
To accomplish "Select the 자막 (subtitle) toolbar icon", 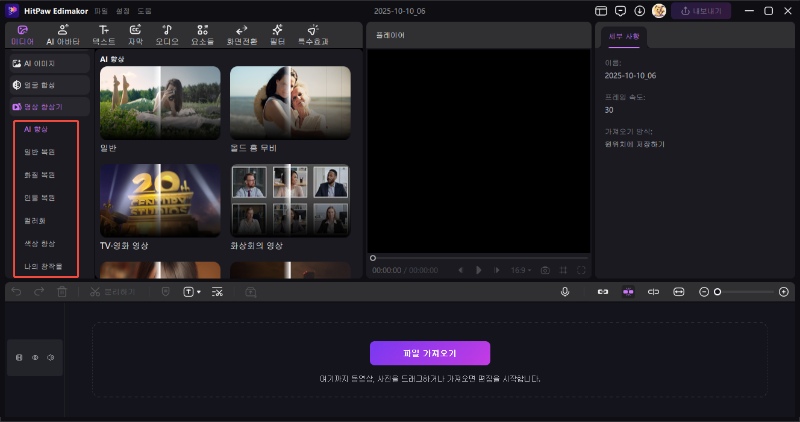I will [134, 35].
